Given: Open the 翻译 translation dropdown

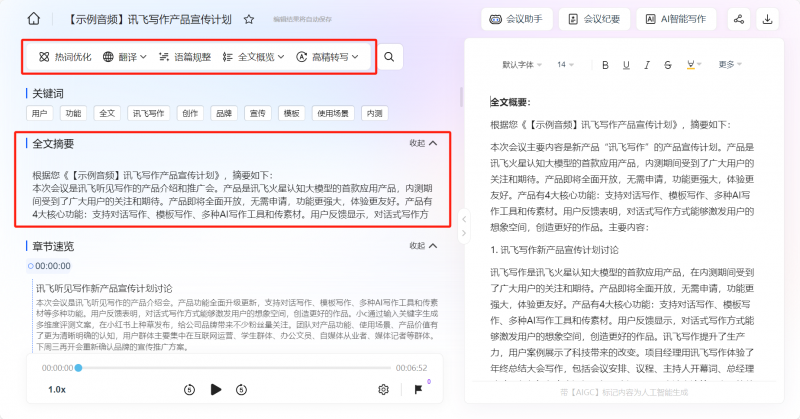Looking at the screenshot, I should (x=124, y=57).
